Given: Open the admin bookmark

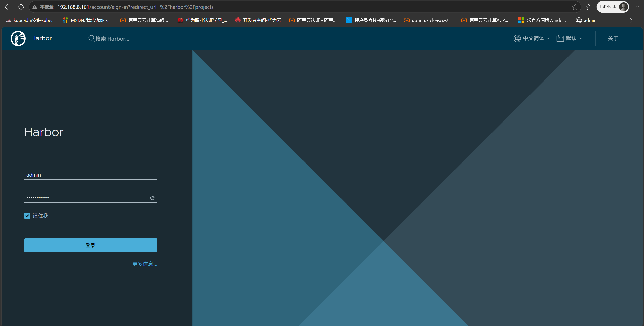Looking at the screenshot, I should (586, 20).
